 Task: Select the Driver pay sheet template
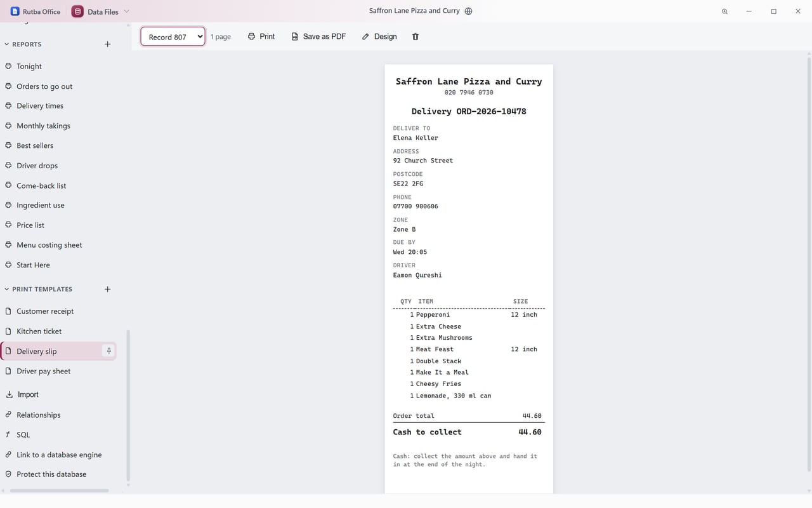[58, 371]
